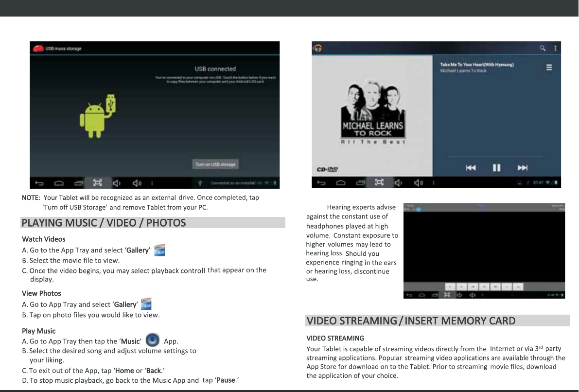Tap the back arrow in the USB screenshot nav bar

39,183
